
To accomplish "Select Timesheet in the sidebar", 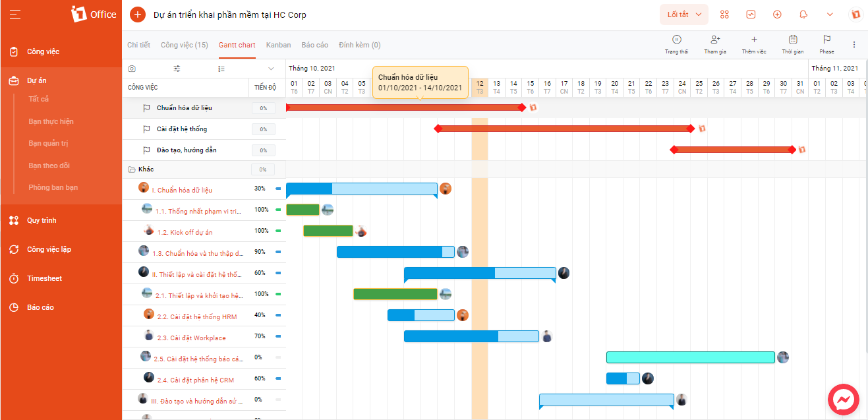I will click(44, 278).
